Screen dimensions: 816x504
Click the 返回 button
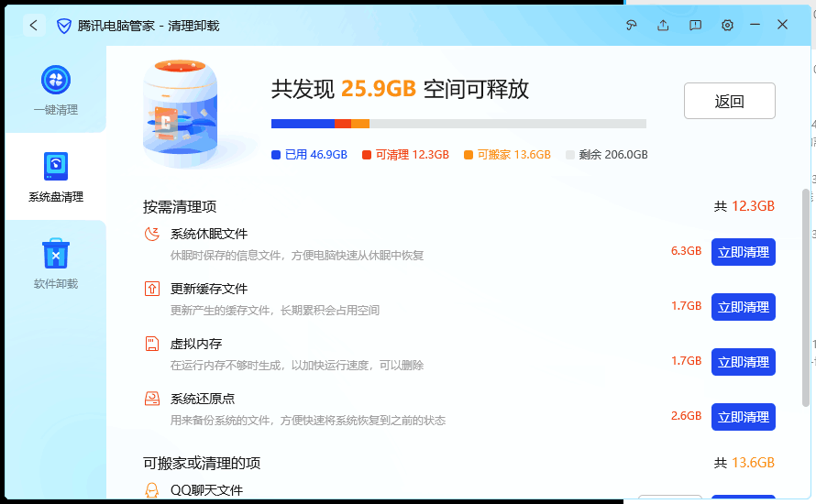click(x=729, y=101)
